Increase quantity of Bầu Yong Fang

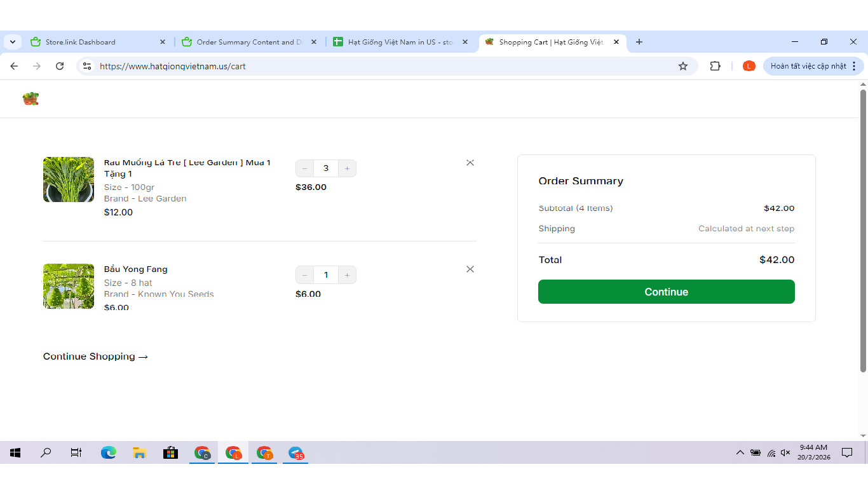tap(347, 275)
